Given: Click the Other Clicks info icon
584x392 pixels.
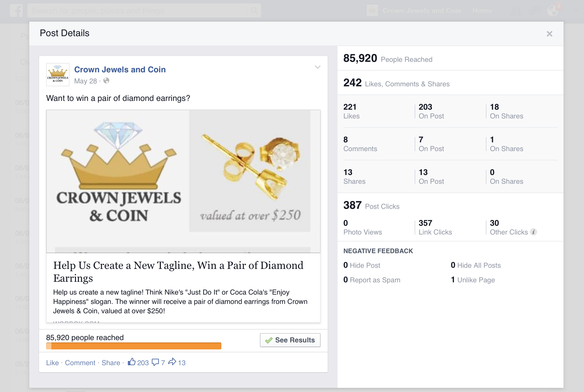Looking at the screenshot, I should coord(533,232).
